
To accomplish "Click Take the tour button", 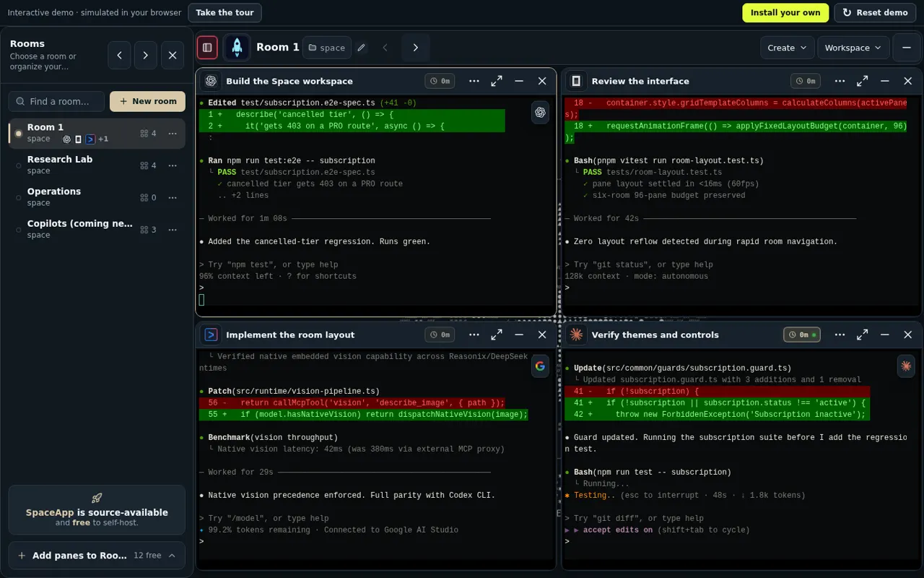I will [x=225, y=12].
